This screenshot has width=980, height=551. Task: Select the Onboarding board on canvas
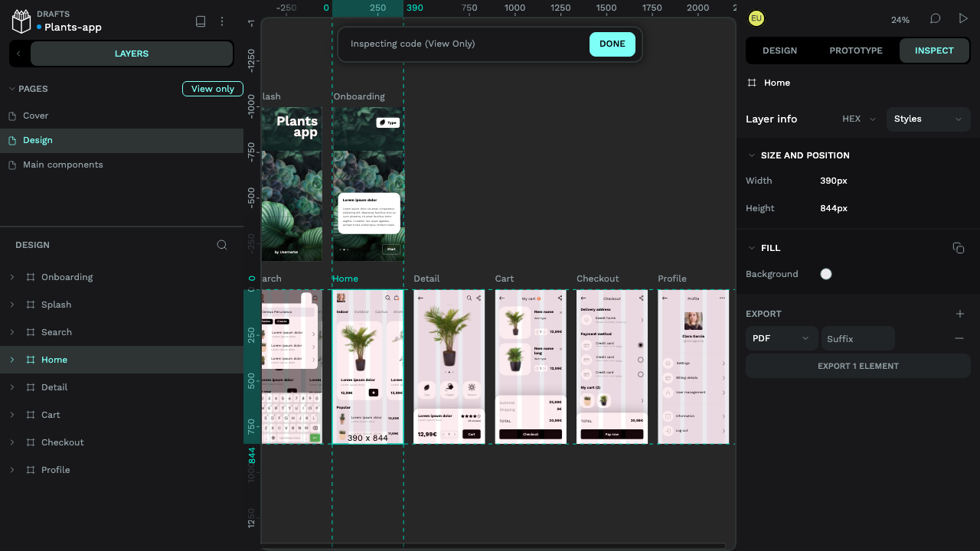click(x=368, y=184)
